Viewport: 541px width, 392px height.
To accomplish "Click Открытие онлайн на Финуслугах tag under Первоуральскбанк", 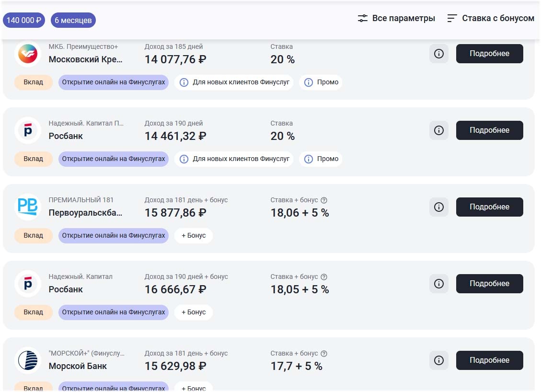I will point(114,236).
